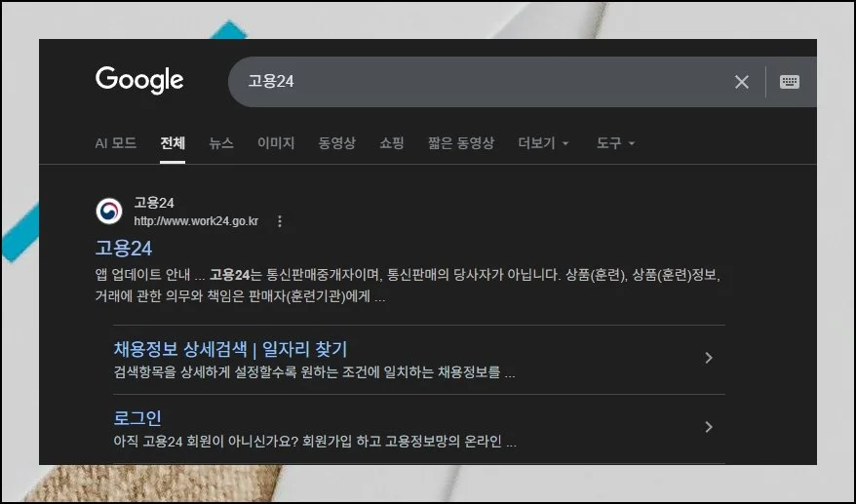Click the arrow next to 채용정보 상세검색

click(x=709, y=358)
